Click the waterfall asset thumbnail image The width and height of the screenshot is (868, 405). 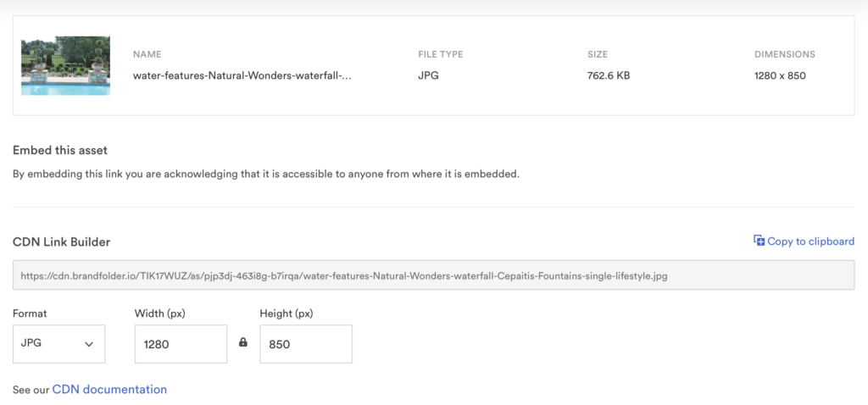(x=65, y=65)
